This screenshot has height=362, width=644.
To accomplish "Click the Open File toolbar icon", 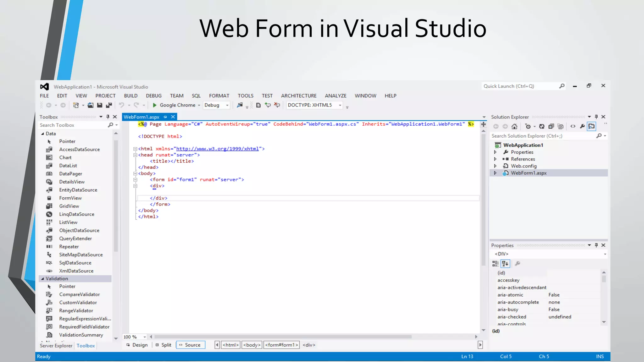I will click(x=90, y=105).
